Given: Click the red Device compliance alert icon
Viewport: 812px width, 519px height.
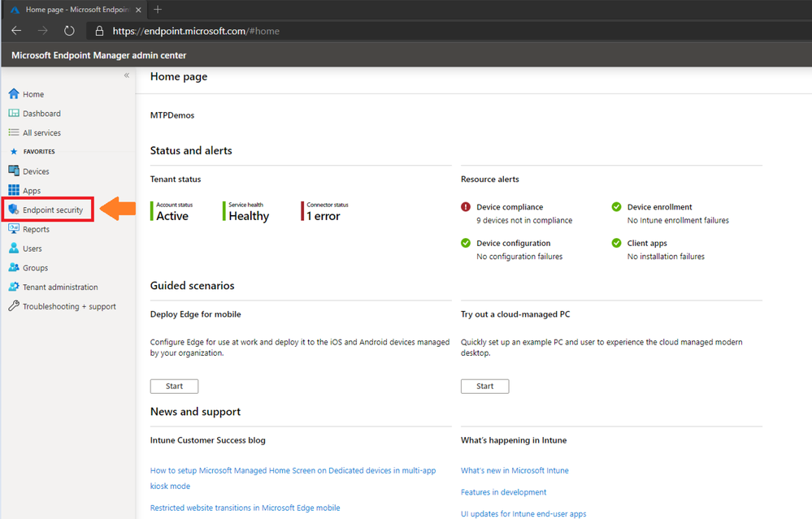Looking at the screenshot, I should click(466, 207).
